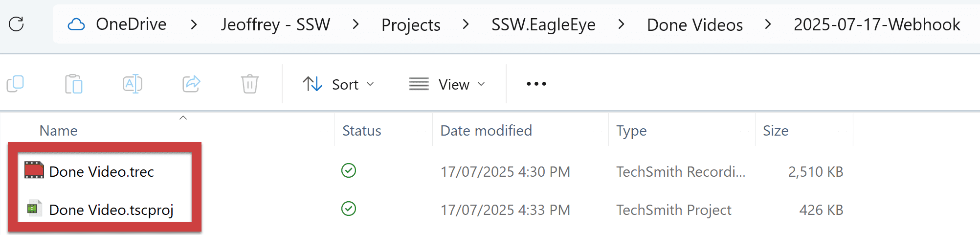Click the Refresh icon
This screenshot has width=980, height=235.
16,24
